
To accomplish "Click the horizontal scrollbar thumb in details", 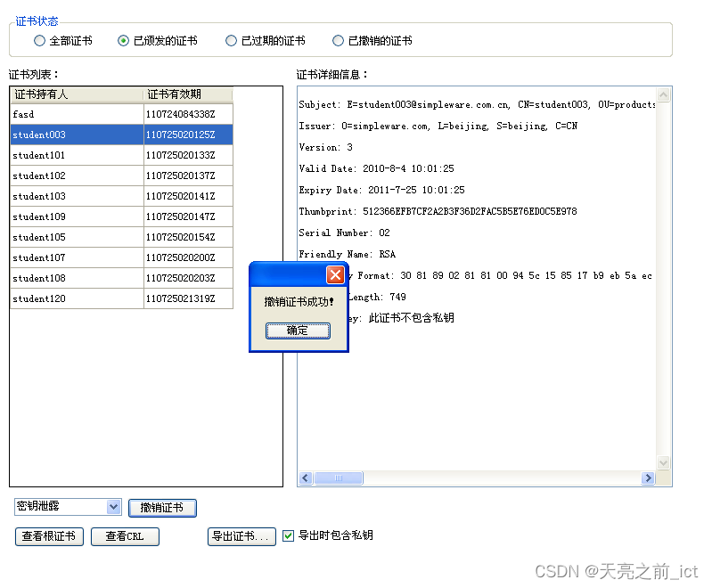I will point(339,478).
